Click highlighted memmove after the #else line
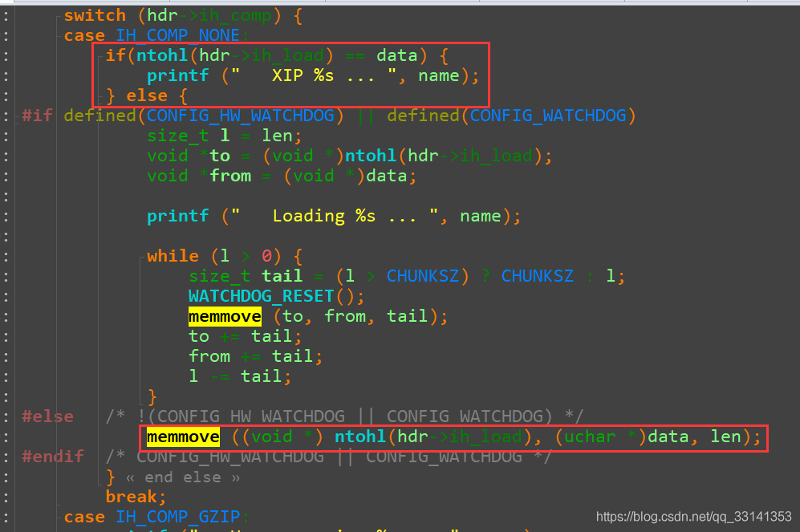This screenshot has height=532, width=800. click(183, 437)
